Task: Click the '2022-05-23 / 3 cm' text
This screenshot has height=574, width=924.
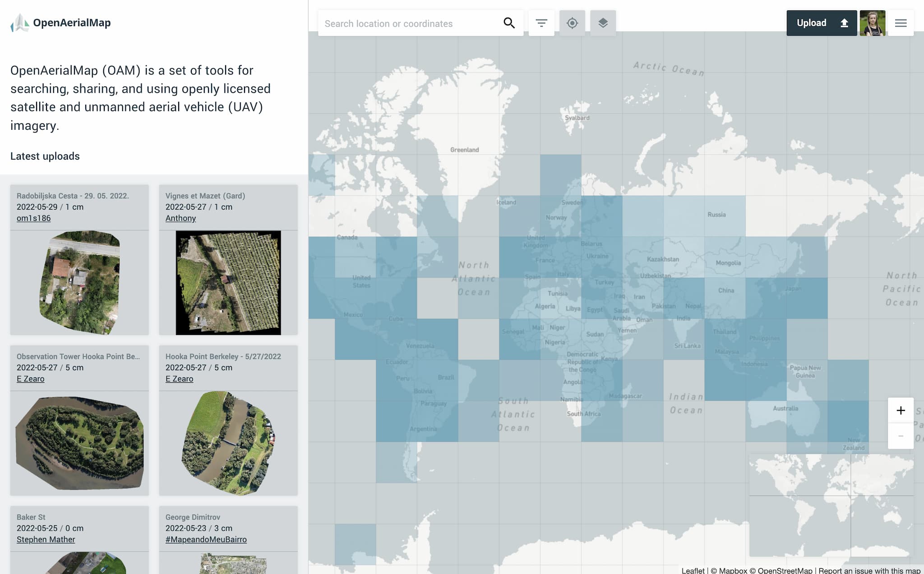Action: pos(199,528)
